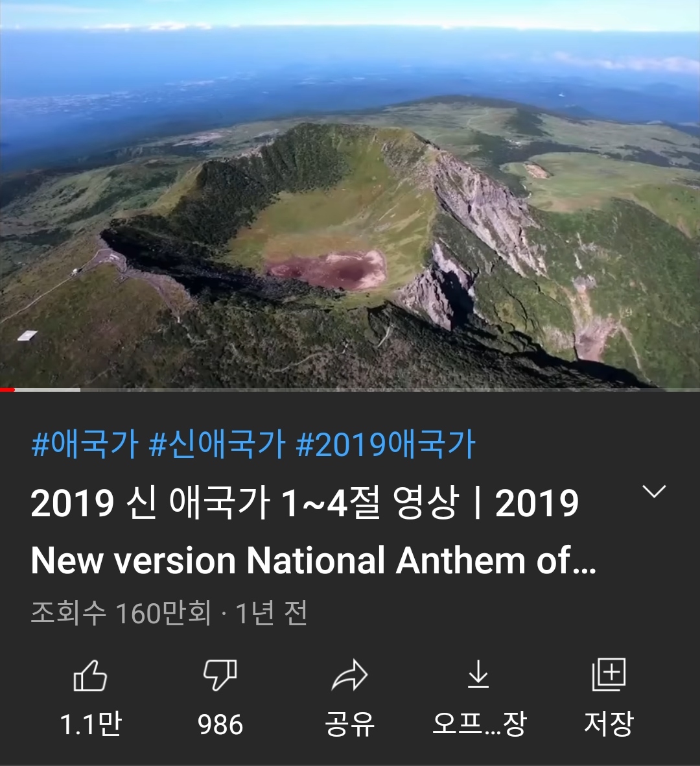700x766 pixels.
Task: Seek using the red video progress bar
Action: [x=7, y=389]
